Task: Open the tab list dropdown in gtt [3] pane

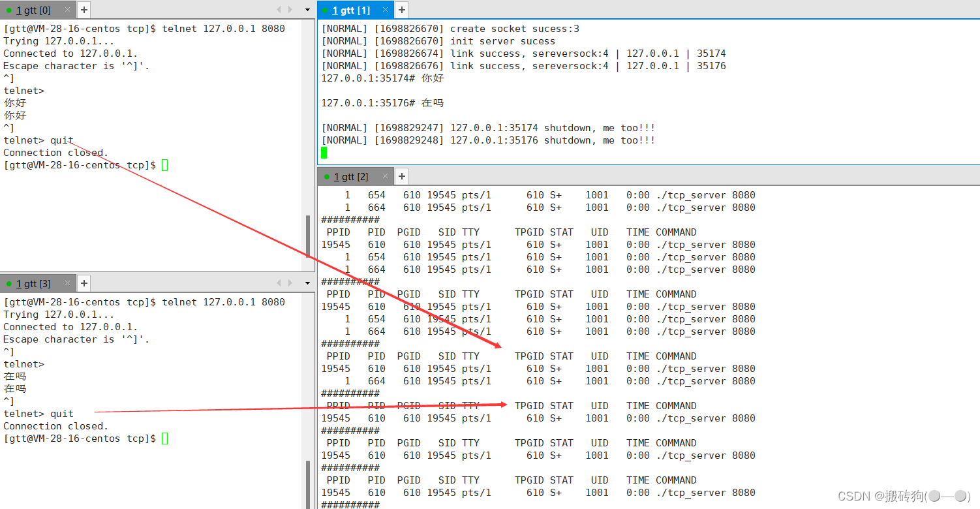Action: click(308, 283)
